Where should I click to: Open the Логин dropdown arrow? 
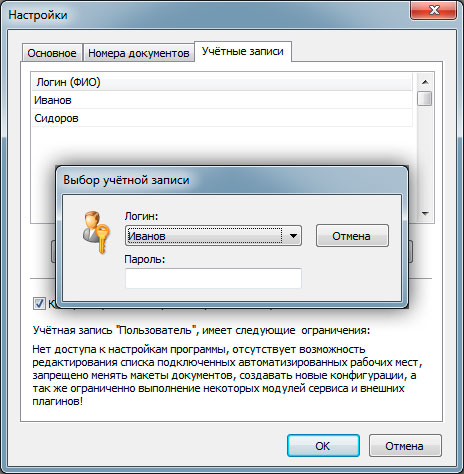click(x=293, y=236)
